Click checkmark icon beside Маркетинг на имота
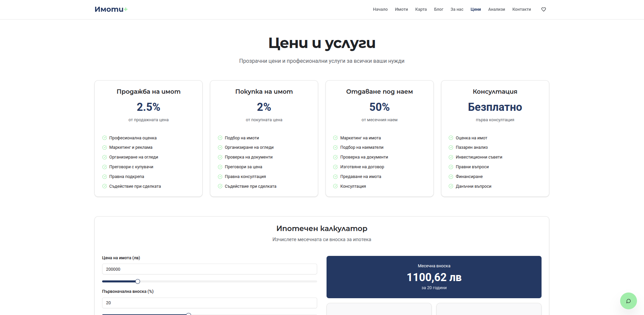 coord(335,138)
